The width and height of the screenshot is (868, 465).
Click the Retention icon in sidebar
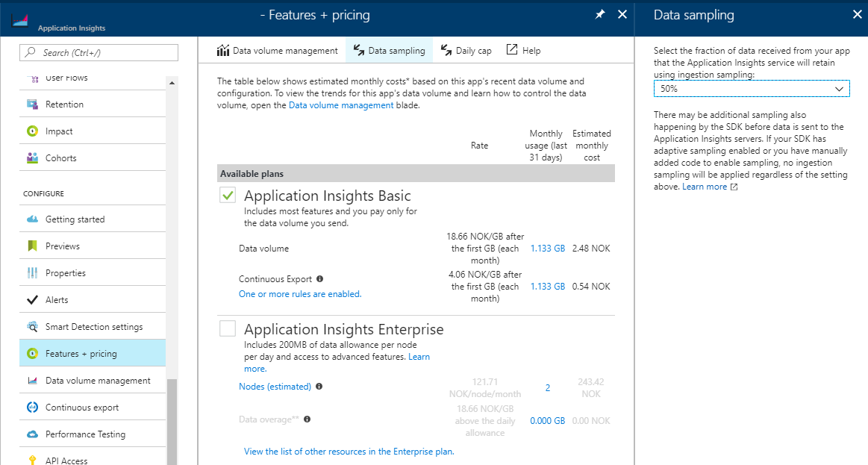coord(33,104)
